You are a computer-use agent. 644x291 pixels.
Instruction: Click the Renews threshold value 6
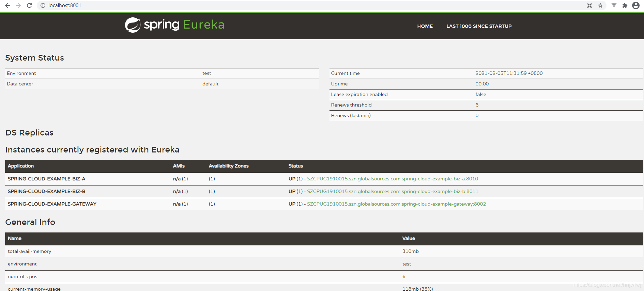point(477,105)
